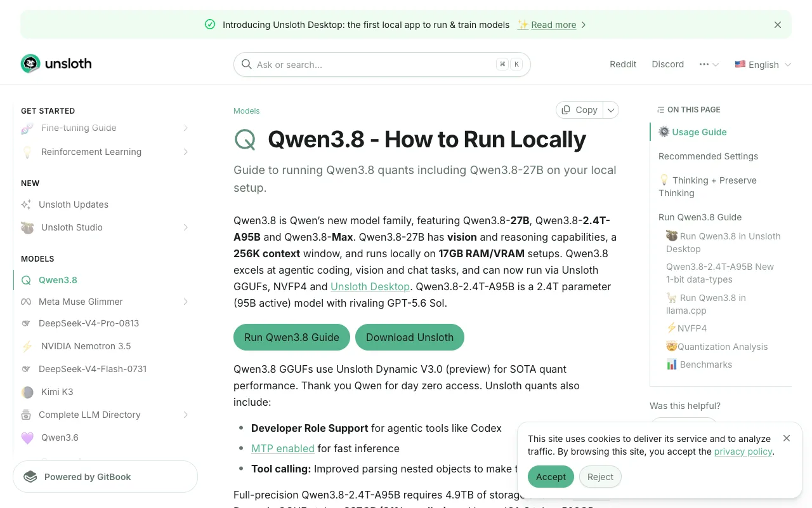Image resolution: width=812 pixels, height=508 pixels.
Task: Close the cookie notice with X
Action: (x=787, y=438)
